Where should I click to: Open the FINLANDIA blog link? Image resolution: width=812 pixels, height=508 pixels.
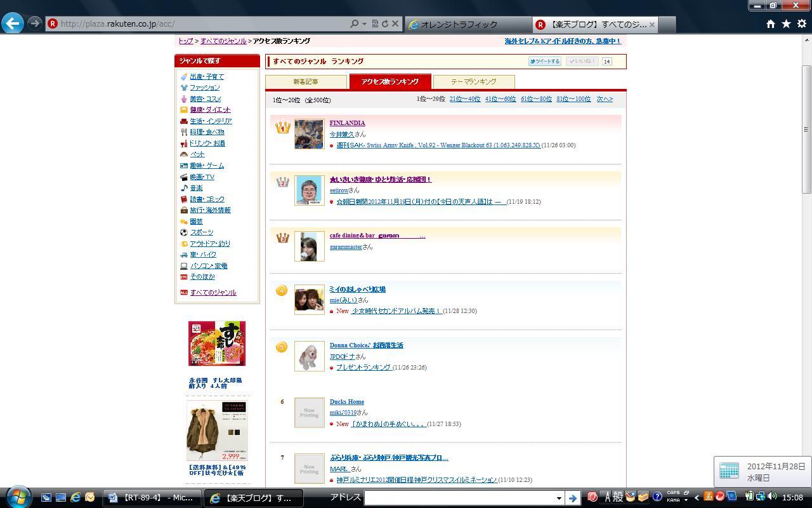[347, 123]
